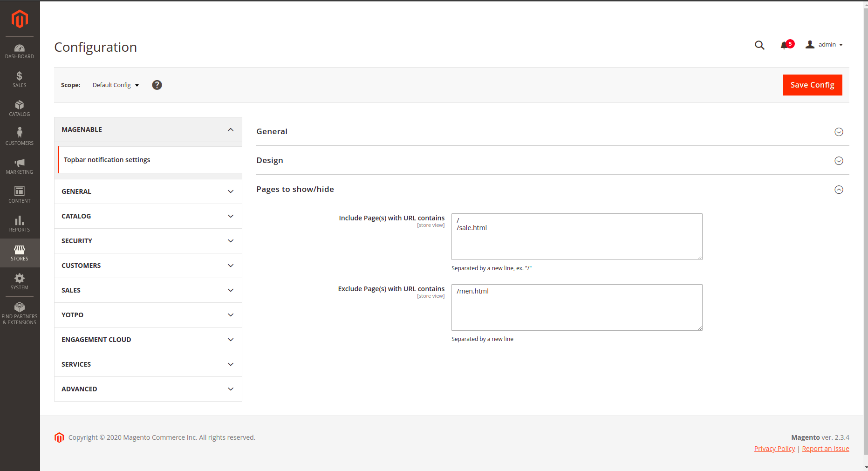Collapse the Magenable tab group

(148, 130)
